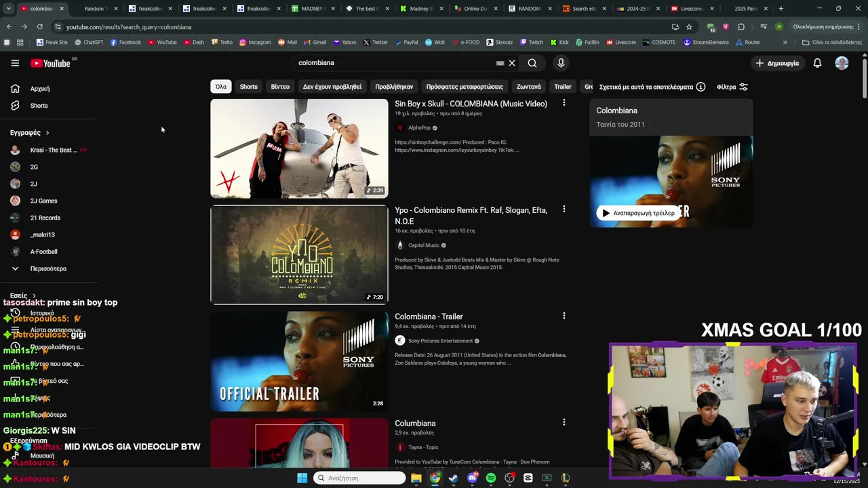Clear the search query with the X
Viewport: 868px width, 488px height.
512,63
